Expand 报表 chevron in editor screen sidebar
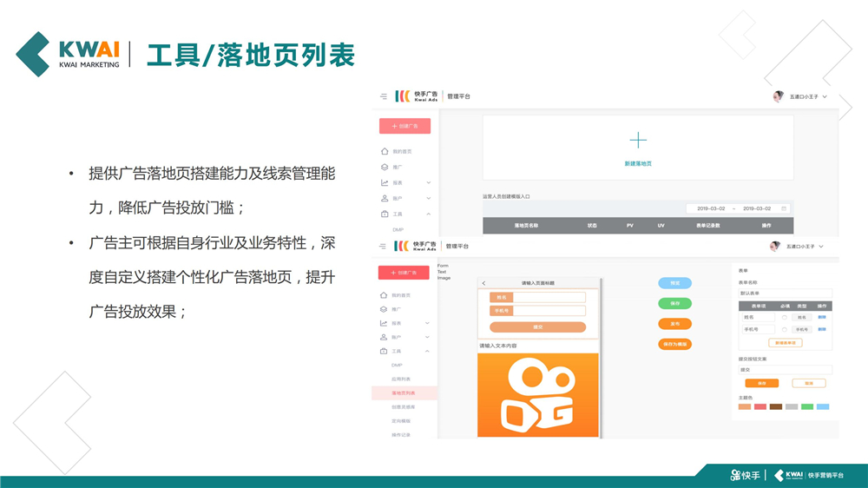 click(427, 323)
